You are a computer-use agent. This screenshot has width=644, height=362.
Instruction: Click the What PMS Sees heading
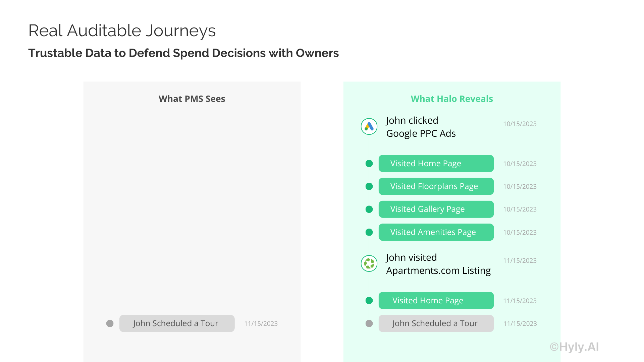point(192,99)
